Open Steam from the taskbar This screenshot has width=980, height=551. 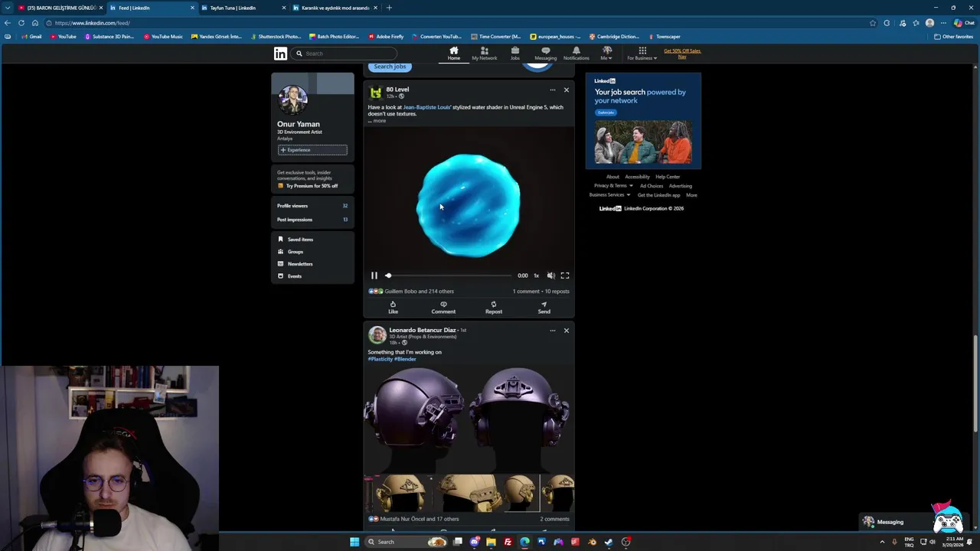609,542
